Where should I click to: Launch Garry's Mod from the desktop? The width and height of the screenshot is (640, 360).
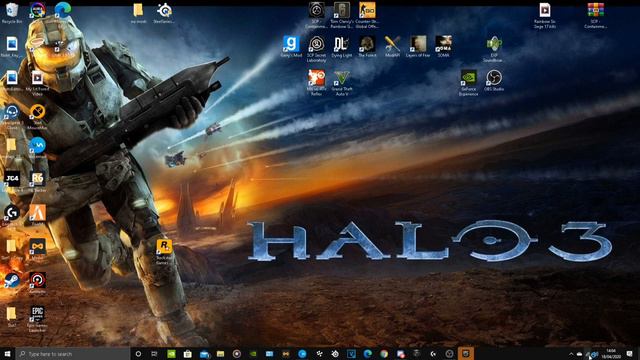(291, 46)
